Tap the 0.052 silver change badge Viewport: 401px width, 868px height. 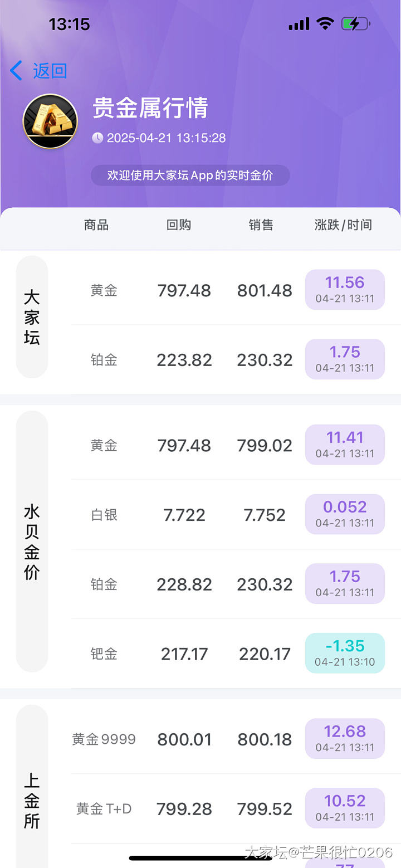pyautogui.click(x=345, y=514)
